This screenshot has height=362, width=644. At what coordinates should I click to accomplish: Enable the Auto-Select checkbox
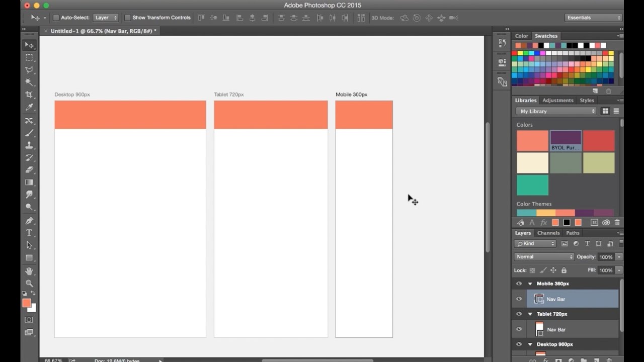(x=57, y=17)
